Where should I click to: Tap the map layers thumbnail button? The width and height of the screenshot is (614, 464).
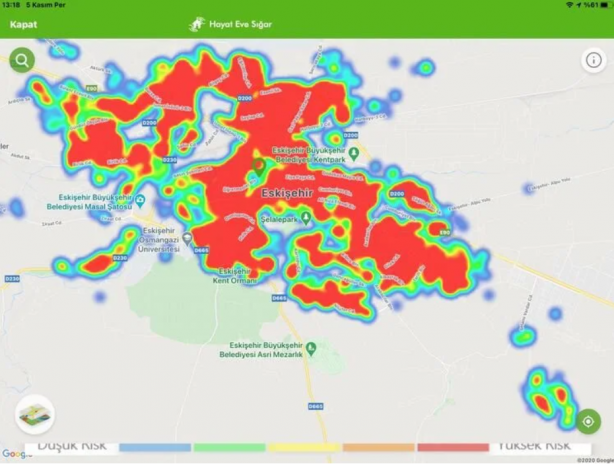(34, 415)
